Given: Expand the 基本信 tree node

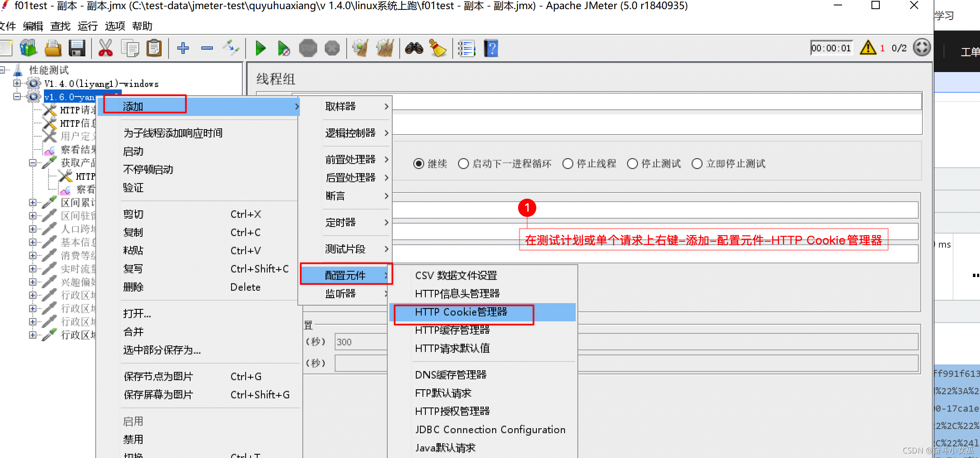Looking at the screenshot, I should (33, 242).
